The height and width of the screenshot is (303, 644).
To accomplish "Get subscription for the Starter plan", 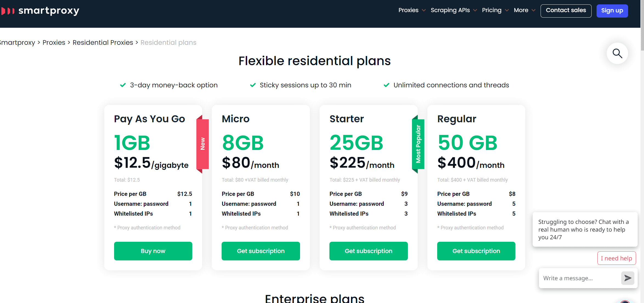I will click(368, 251).
